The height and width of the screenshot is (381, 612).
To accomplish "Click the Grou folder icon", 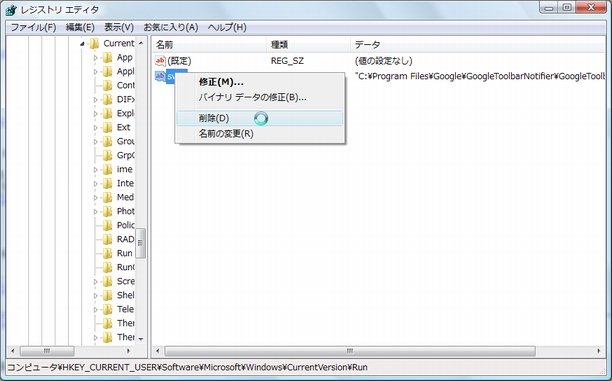I will coord(107,141).
